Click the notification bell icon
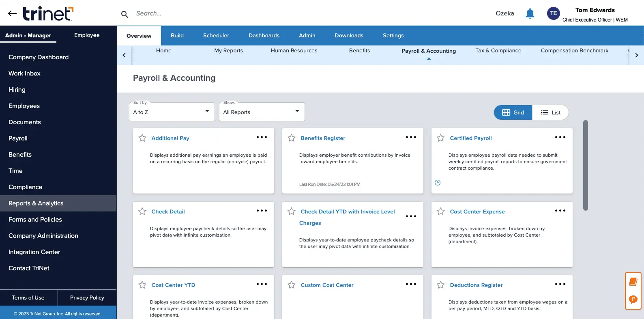This screenshot has height=319, width=644. [x=530, y=14]
